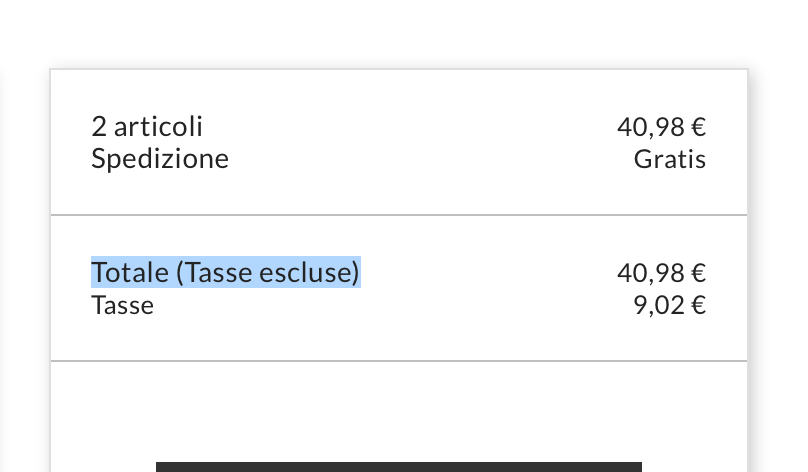Click the euro sign of the Tasse amount
This screenshot has height=472, width=808.
coord(698,305)
